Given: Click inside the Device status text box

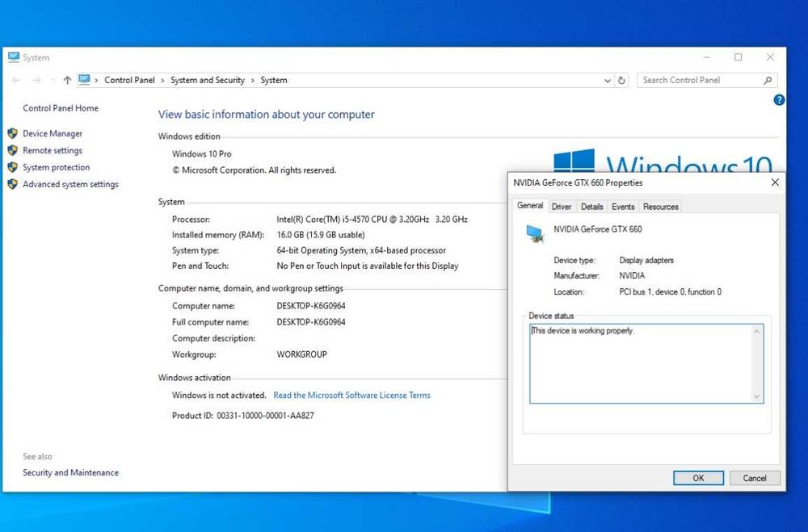Looking at the screenshot, I should tap(646, 363).
